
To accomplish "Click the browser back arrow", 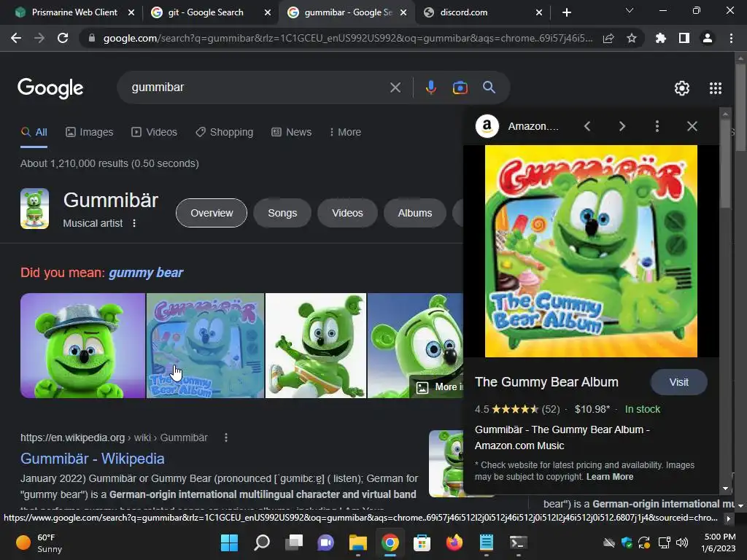I will tap(16, 38).
